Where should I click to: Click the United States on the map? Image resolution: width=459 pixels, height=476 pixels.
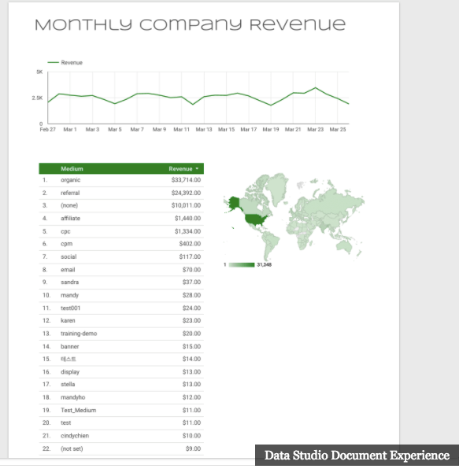click(x=256, y=220)
